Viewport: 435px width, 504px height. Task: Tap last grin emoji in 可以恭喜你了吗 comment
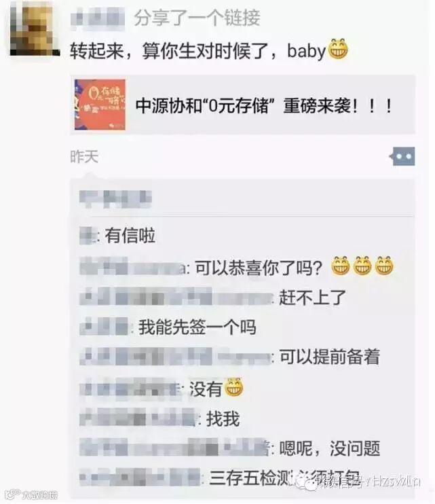384,266
